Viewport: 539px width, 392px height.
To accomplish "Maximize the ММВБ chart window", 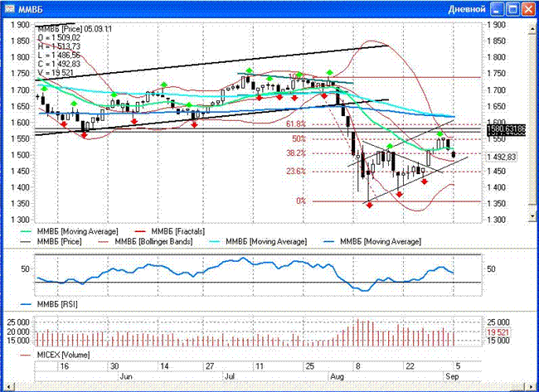I will pyautogui.click(x=512, y=9).
